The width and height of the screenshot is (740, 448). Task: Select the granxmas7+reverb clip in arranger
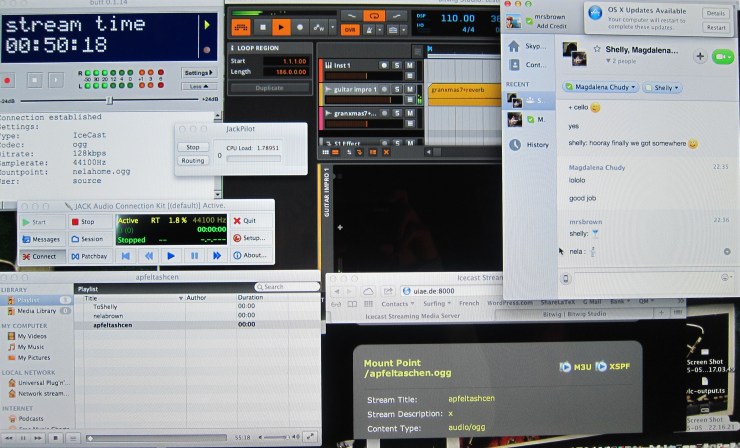pos(464,94)
